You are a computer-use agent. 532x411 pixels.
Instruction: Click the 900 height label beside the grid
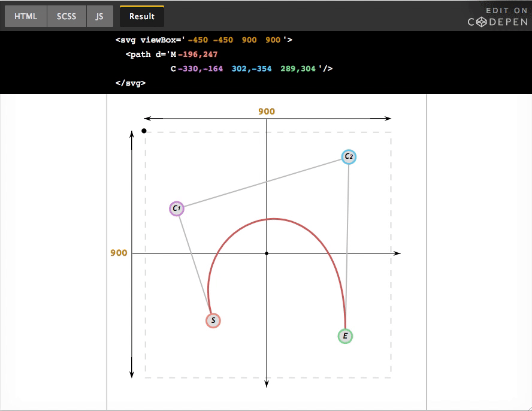[119, 253]
